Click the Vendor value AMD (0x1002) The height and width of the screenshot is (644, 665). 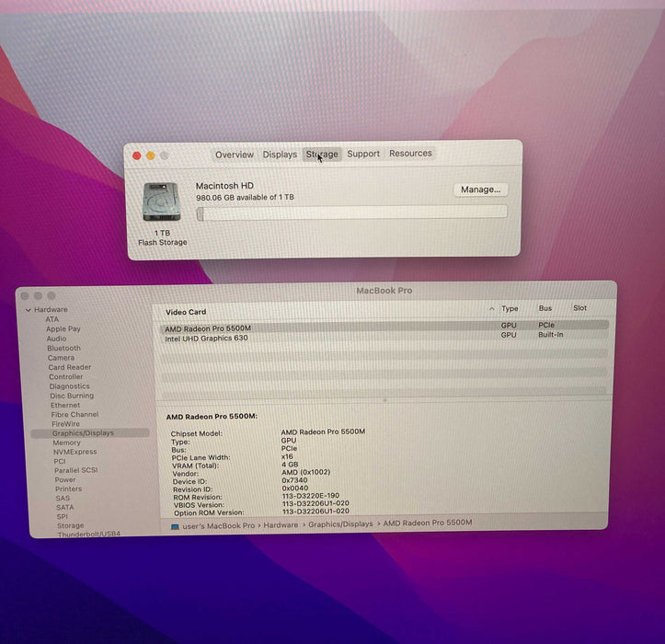[305, 472]
